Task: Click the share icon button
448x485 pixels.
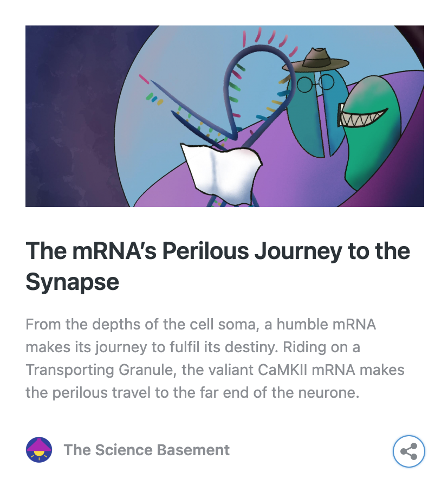Action: [x=409, y=451]
